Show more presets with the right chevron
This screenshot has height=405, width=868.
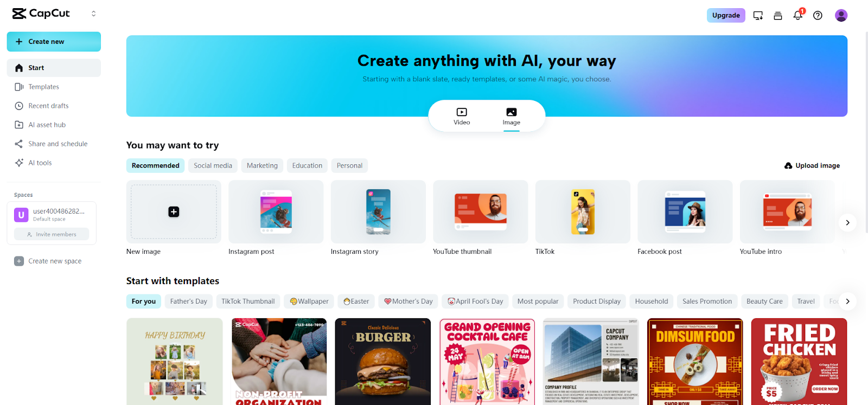pos(847,222)
